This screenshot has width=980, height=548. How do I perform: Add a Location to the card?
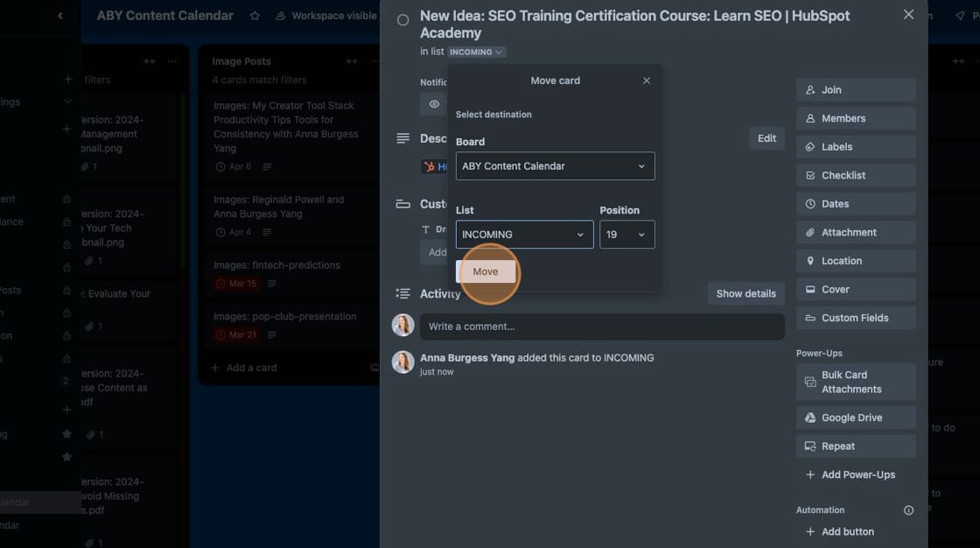[854, 260]
